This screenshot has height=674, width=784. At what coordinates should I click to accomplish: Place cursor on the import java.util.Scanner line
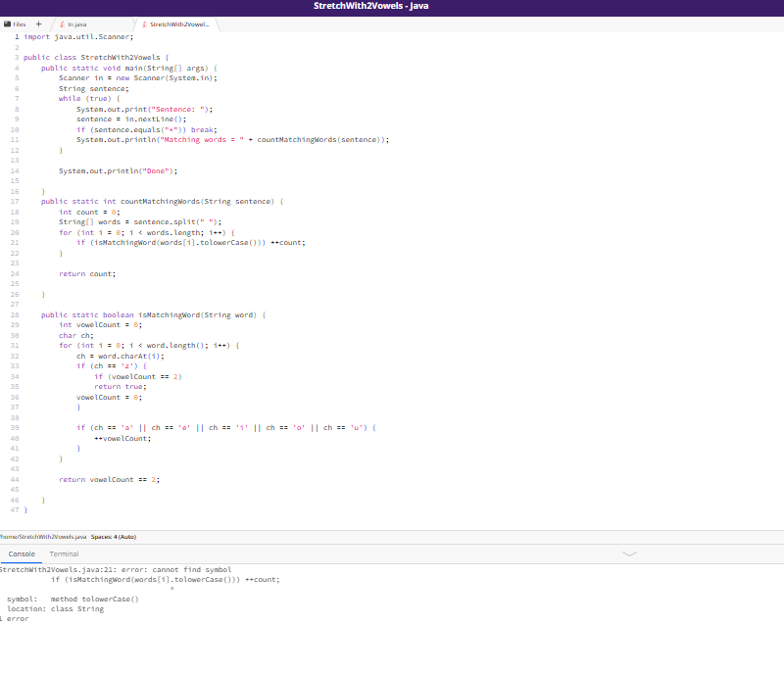tap(78, 37)
